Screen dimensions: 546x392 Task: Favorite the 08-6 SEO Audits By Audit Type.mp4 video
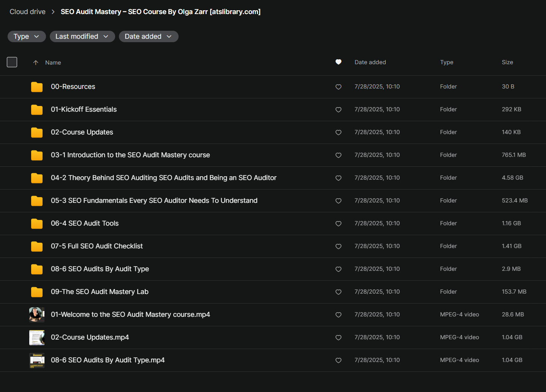tap(338, 360)
